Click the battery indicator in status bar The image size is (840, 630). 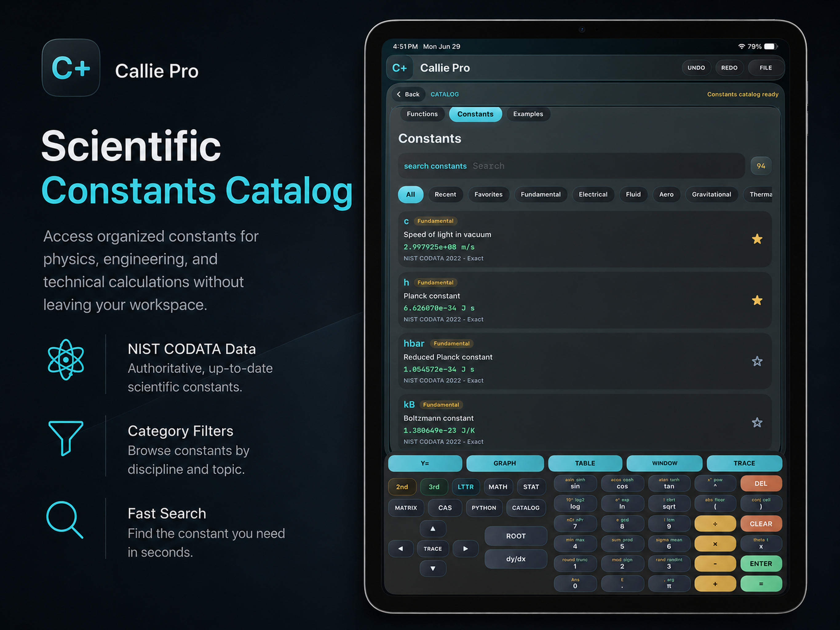(771, 46)
